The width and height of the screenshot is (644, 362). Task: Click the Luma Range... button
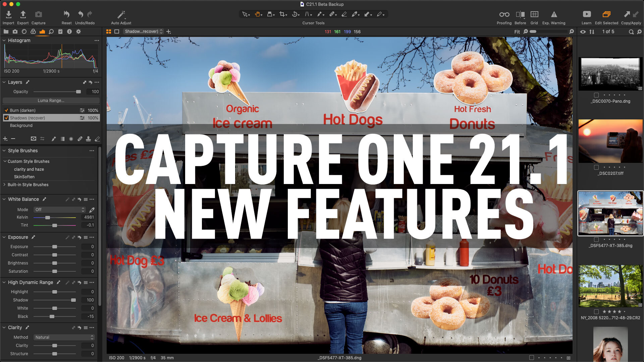51,101
